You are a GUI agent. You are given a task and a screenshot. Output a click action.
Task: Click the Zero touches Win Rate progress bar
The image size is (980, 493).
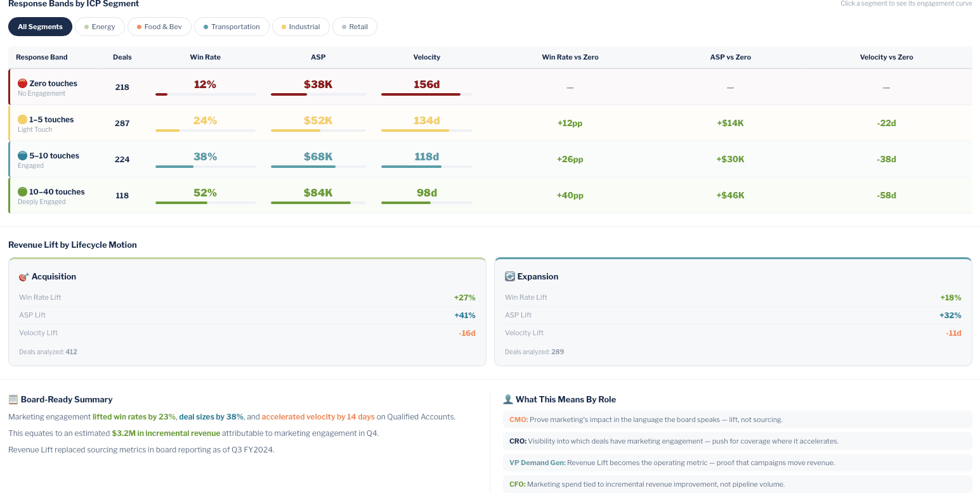click(206, 94)
